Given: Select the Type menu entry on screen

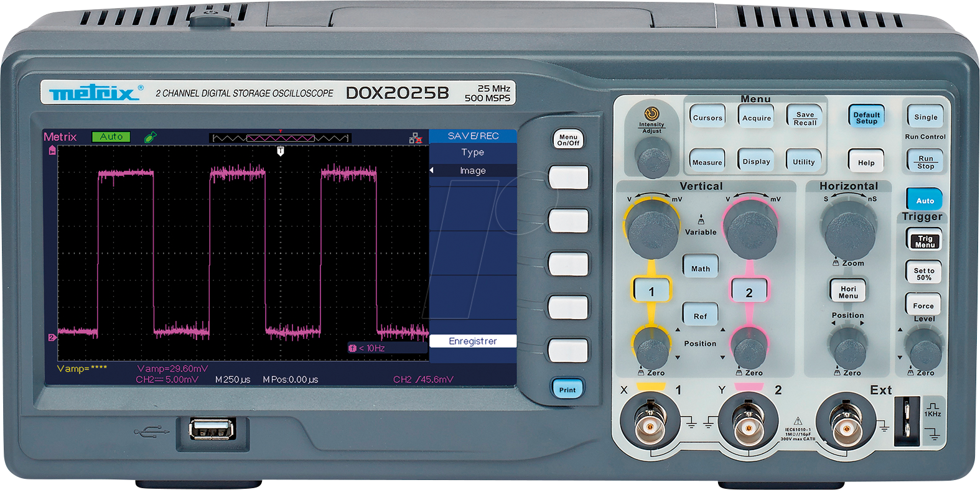Looking at the screenshot, I should pos(473,152).
